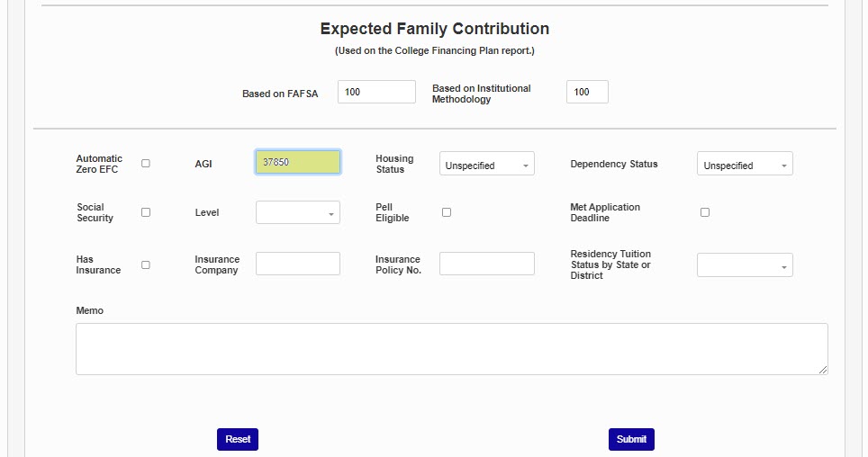This screenshot has width=868, height=457.
Task: Grab the Memo box resize handle
Action: click(823, 370)
